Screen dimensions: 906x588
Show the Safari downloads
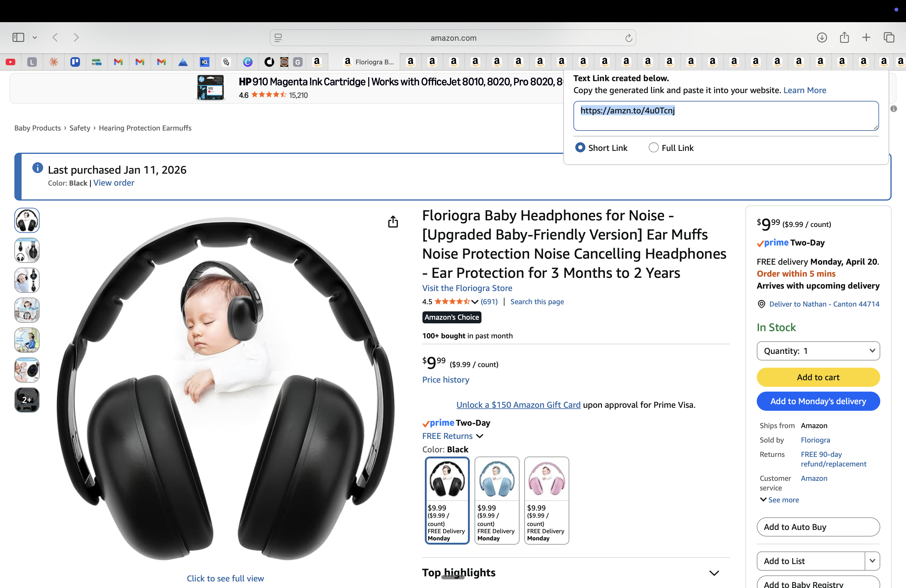point(822,37)
